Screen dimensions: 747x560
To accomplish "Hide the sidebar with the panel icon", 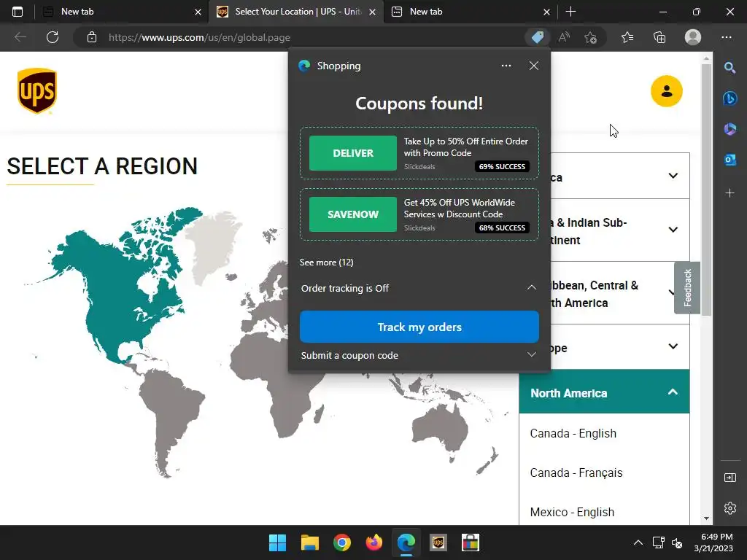I will (729, 478).
